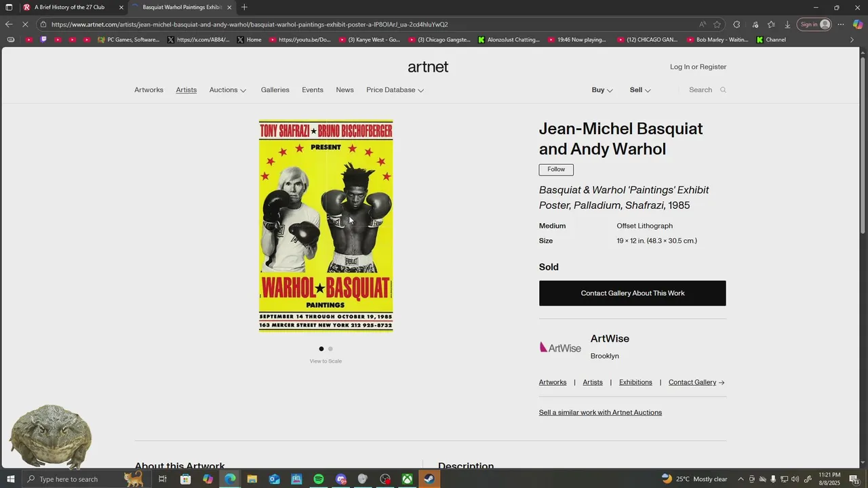Image resolution: width=868 pixels, height=488 pixels.
Task: Expand the Auctions dropdown
Action: click(x=228, y=90)
